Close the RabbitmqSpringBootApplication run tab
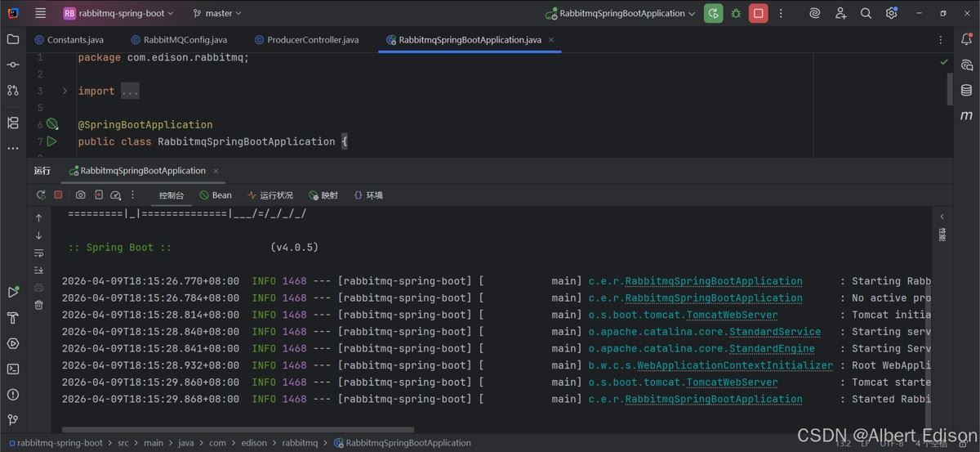The image size is (980, 452). click(216, 171)
